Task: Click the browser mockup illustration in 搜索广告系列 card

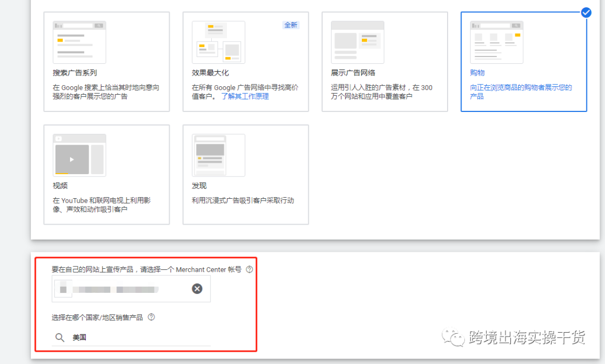Action: [78, 41]
